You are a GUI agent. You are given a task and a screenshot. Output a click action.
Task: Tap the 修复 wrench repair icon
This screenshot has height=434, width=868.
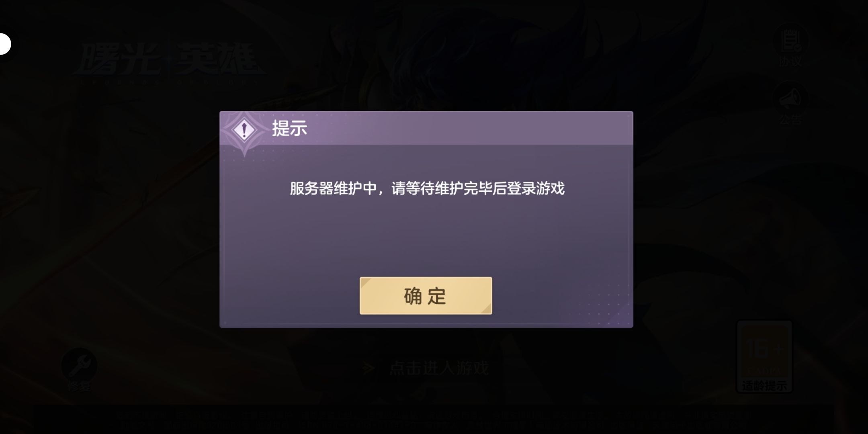(x=79, y=365)
